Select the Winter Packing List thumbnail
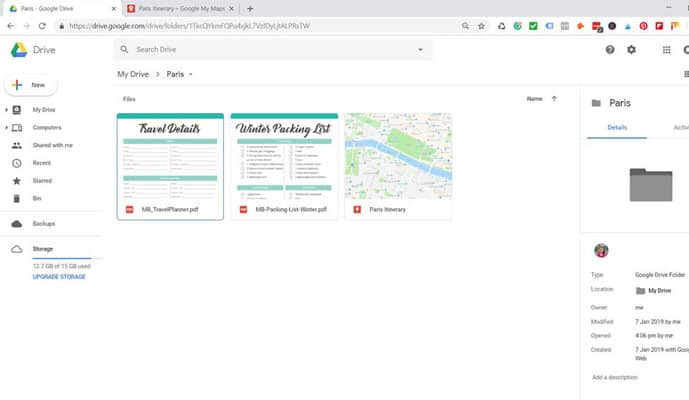Screen dimensions: 689x400 point(284,157)
